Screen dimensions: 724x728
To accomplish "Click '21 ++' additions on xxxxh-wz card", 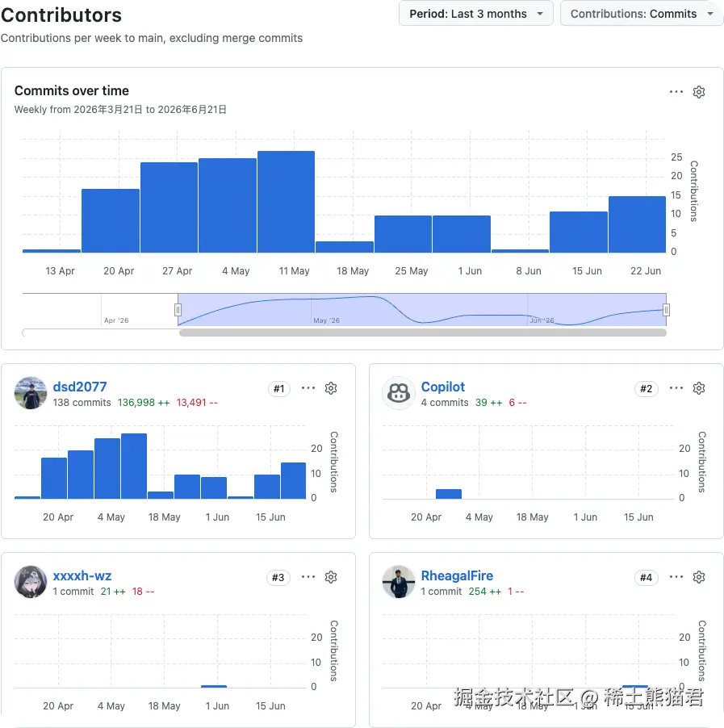I will coord(113,592).
